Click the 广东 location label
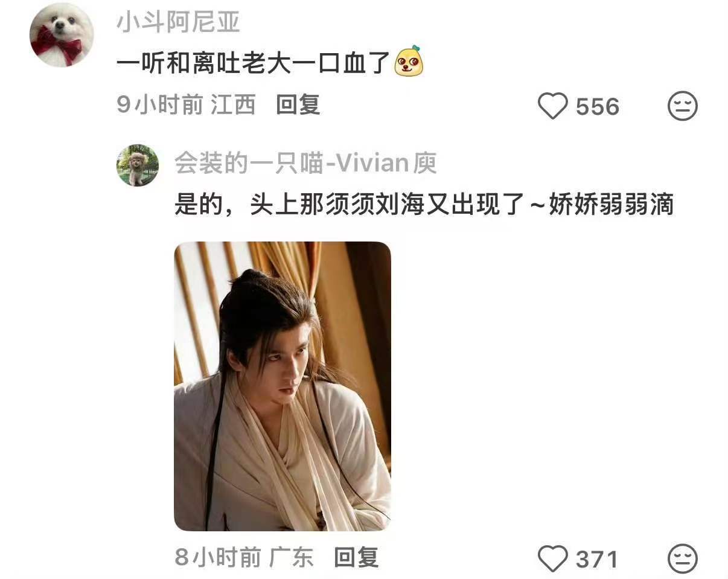 (x=292, y=557)
